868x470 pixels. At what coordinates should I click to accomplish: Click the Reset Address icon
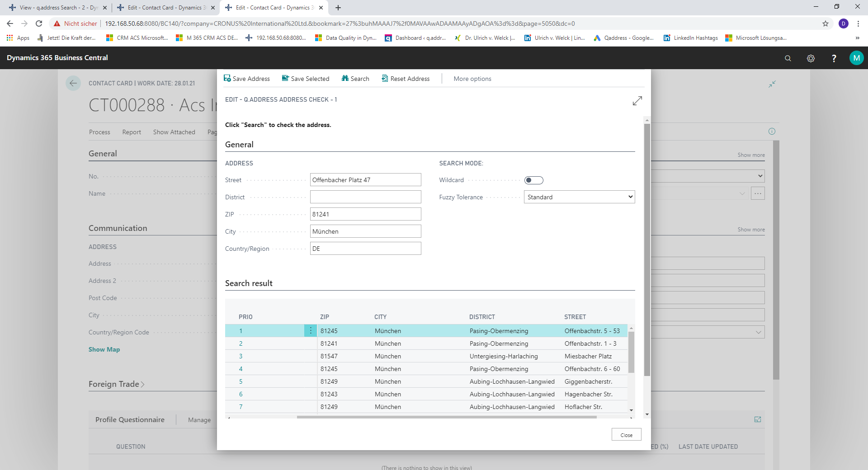385,78
